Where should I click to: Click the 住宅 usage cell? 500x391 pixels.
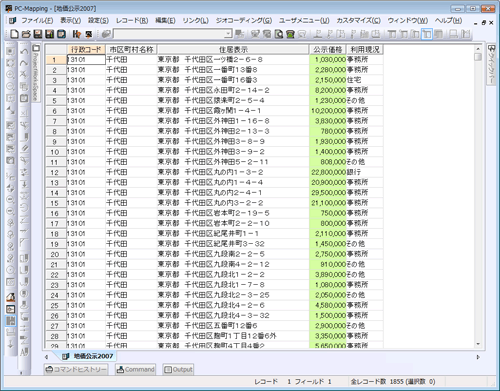[x=365, y=80]
